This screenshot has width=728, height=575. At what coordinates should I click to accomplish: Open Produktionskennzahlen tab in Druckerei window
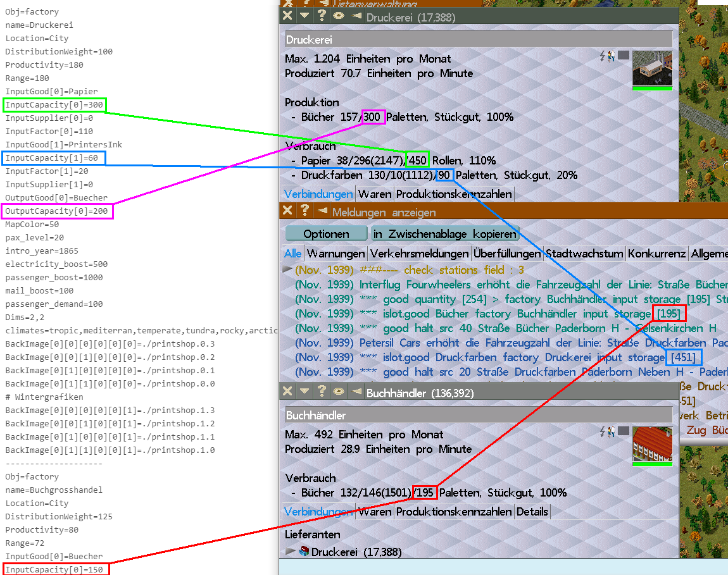tap(454, 194)
